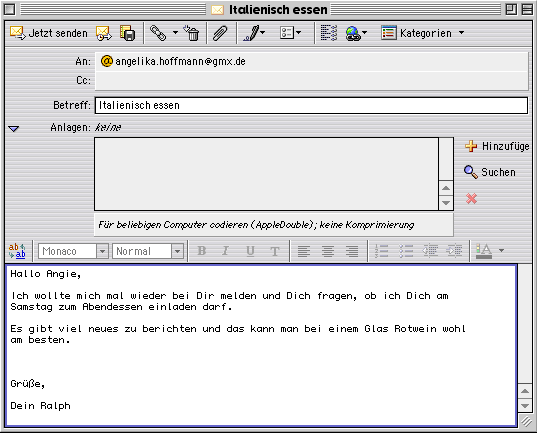
Task: Save message as draft icon
Action: 127,33
